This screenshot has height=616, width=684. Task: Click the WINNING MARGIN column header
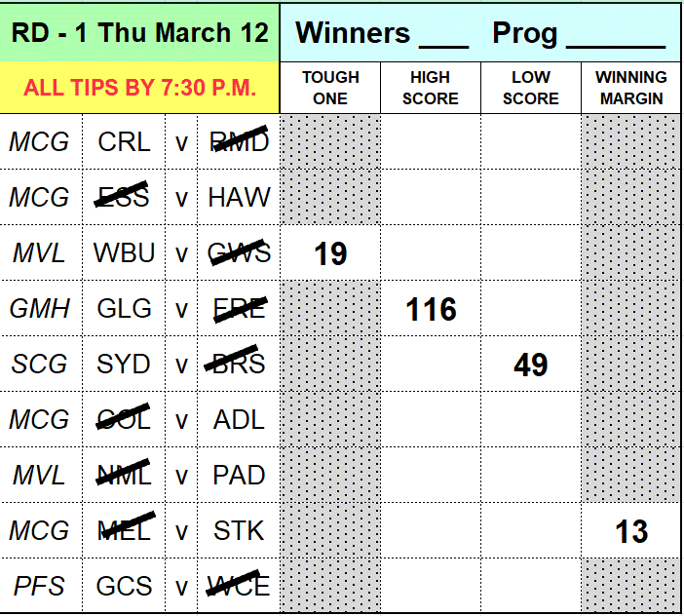(x=630, y=88)
